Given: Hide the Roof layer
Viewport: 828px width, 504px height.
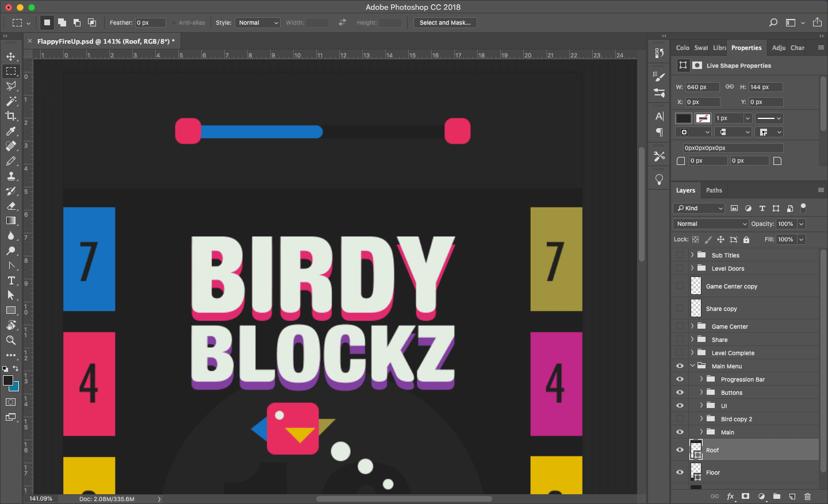Looking at the screenshot, I should point(680,450).
